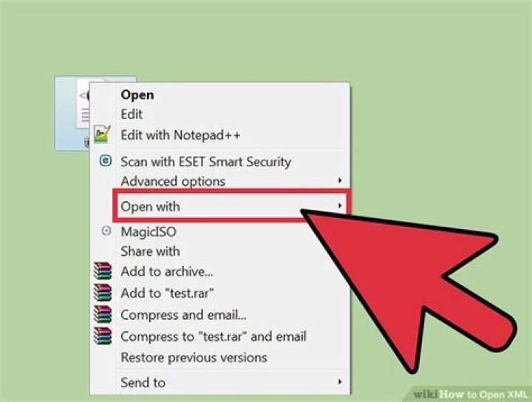This screenshot has width=532, height=402.
Task: Choose Edit from the context menu
Action: point(132,114)
